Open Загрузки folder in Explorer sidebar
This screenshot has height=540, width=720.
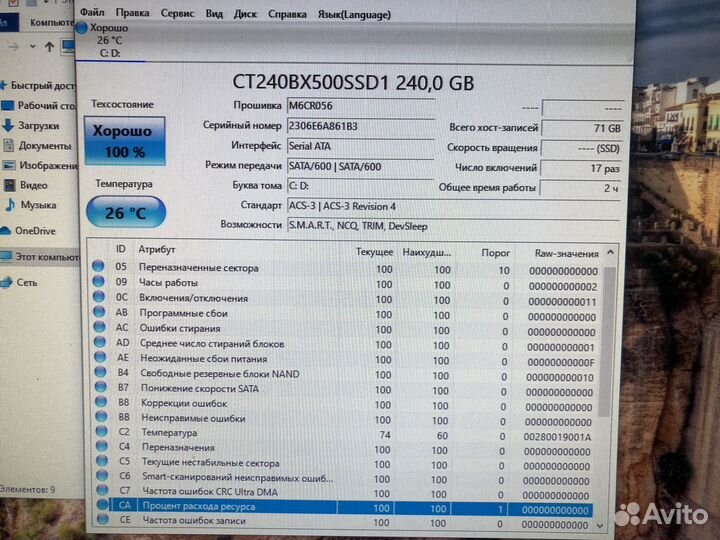click(39, 125)
